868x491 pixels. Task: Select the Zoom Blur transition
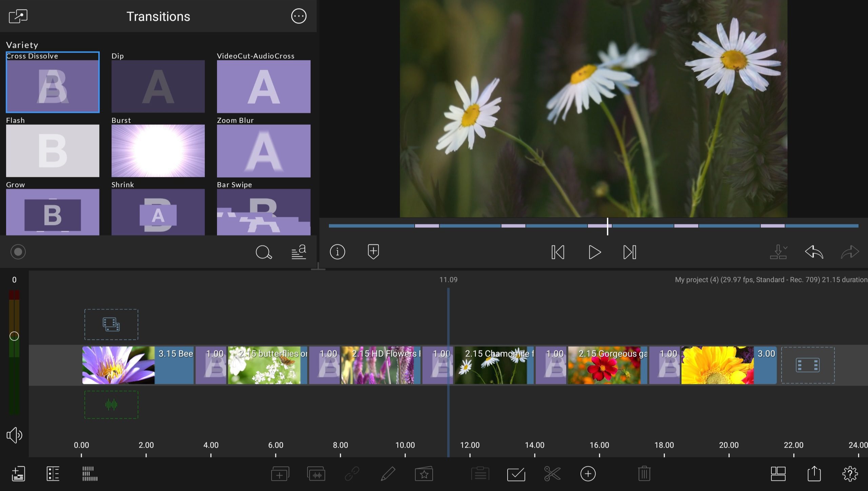[x=263, y=151]
